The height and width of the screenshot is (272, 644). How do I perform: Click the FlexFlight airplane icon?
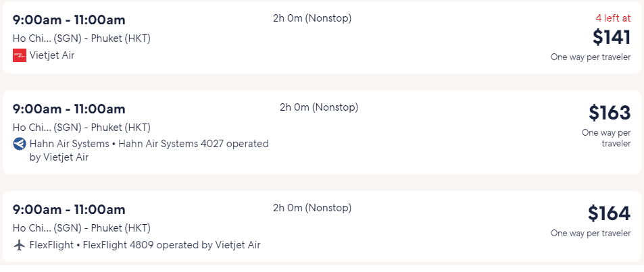tap(20, 245)
